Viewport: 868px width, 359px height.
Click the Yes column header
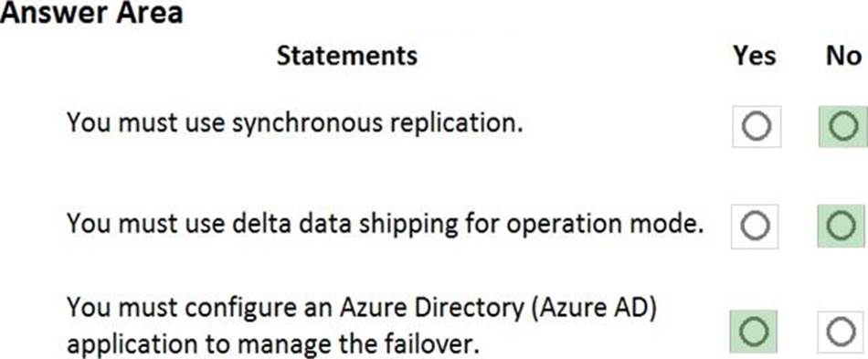pos(755,56)
